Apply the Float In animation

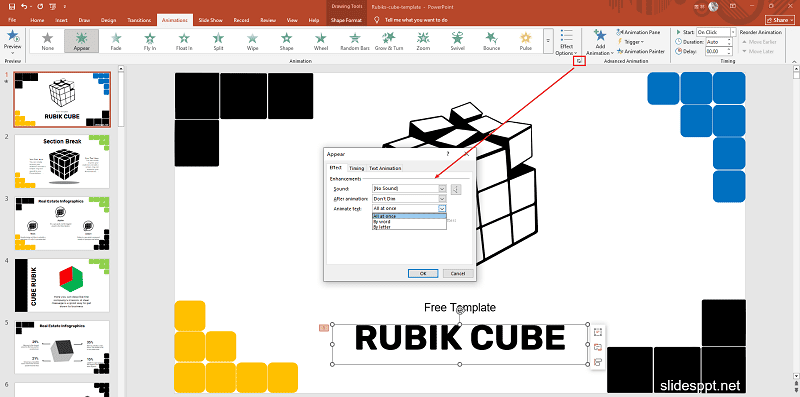pos(184,41)
